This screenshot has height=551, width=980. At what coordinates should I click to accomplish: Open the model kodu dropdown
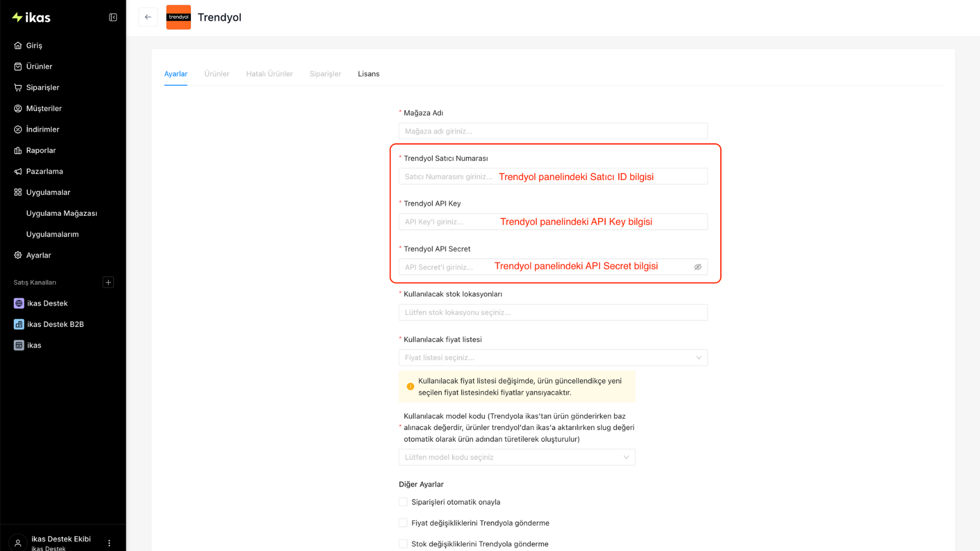point(517,457)
